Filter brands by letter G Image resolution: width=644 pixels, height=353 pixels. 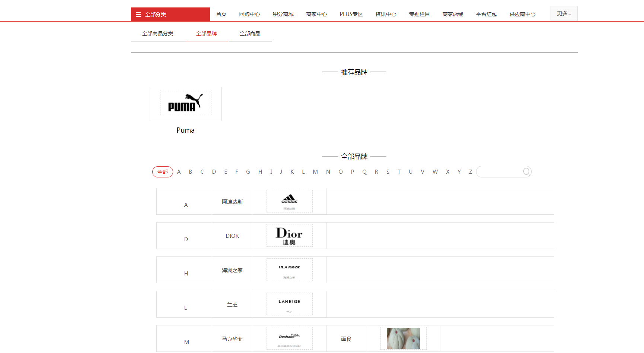[248, 172]
